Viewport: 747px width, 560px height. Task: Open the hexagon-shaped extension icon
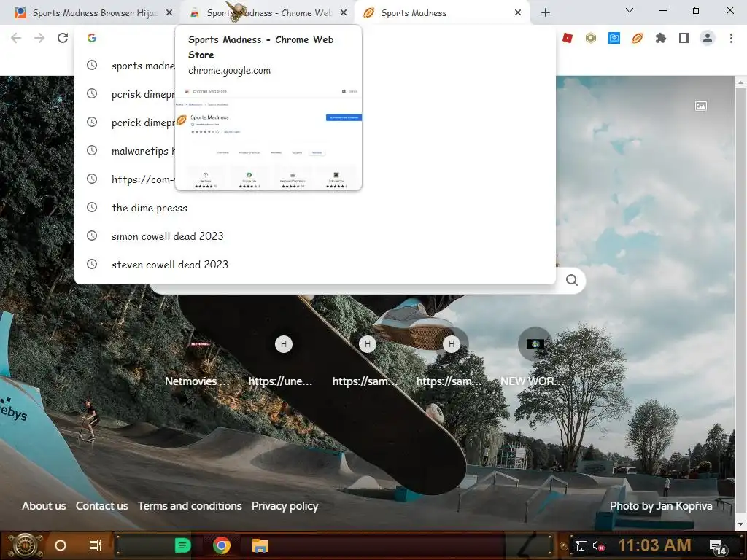(591, 38)
